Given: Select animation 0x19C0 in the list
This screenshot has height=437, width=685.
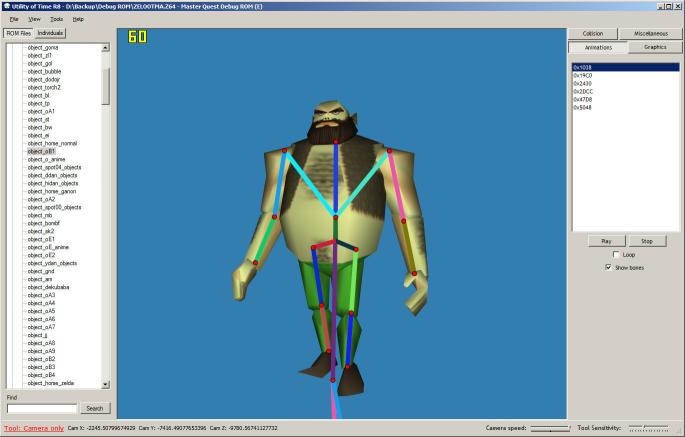Looking at the screenshot, I should point(626,76).
